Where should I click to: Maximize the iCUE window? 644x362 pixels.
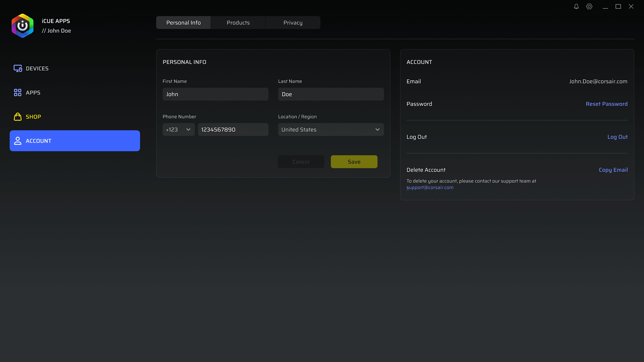click(618, 6)
